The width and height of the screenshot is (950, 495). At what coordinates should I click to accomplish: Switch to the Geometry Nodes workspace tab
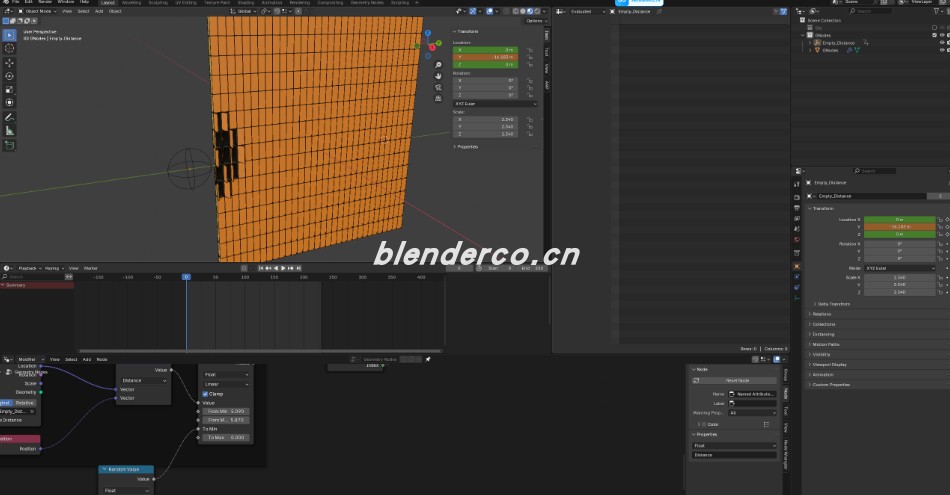point(367,2)
